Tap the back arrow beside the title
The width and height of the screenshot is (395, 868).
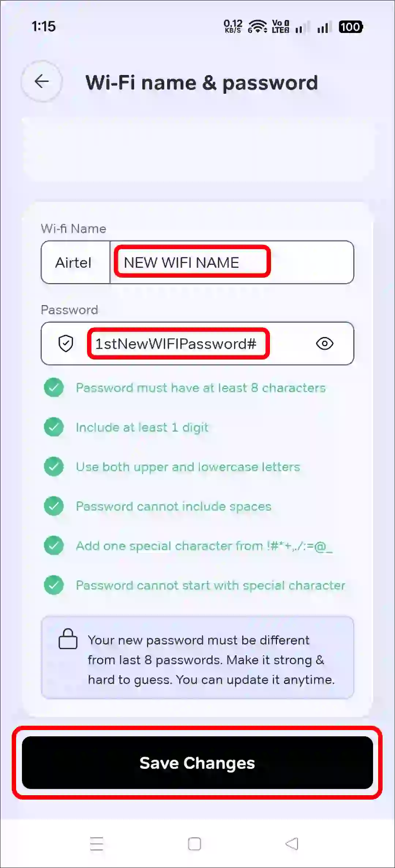pos(41,81)
